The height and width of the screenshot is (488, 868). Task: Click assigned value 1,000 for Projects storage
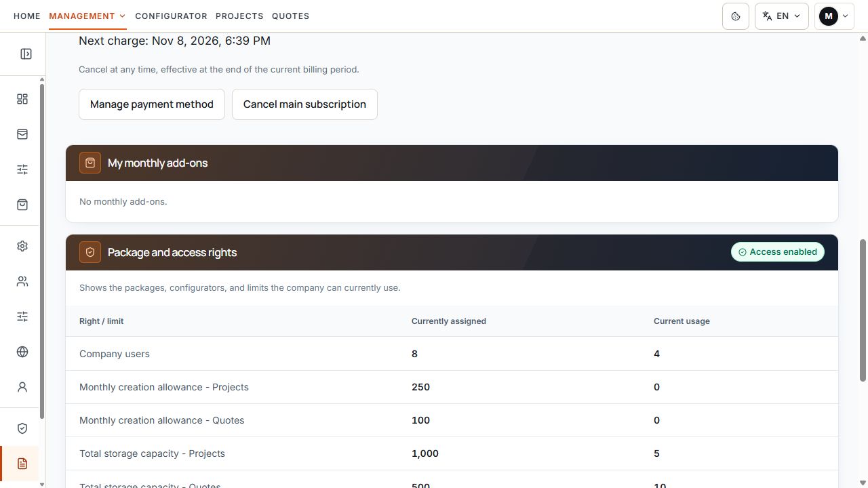(x=425, y=453)
